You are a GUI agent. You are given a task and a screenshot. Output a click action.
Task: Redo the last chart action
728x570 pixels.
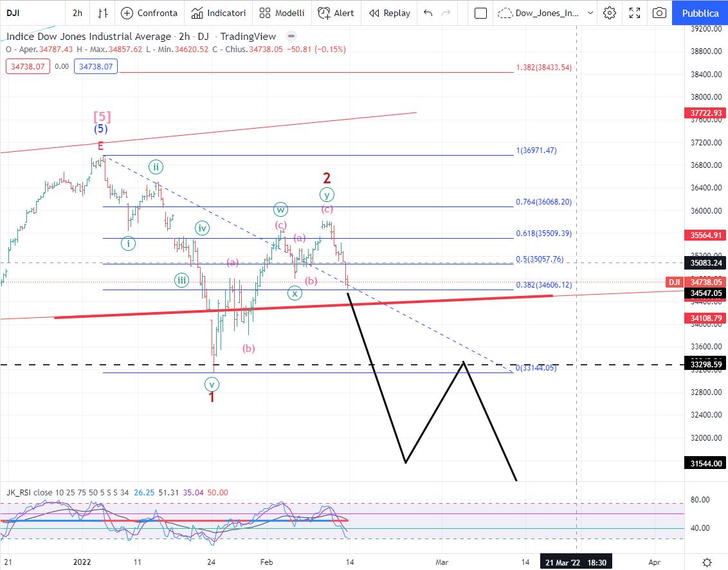(446, 13)
